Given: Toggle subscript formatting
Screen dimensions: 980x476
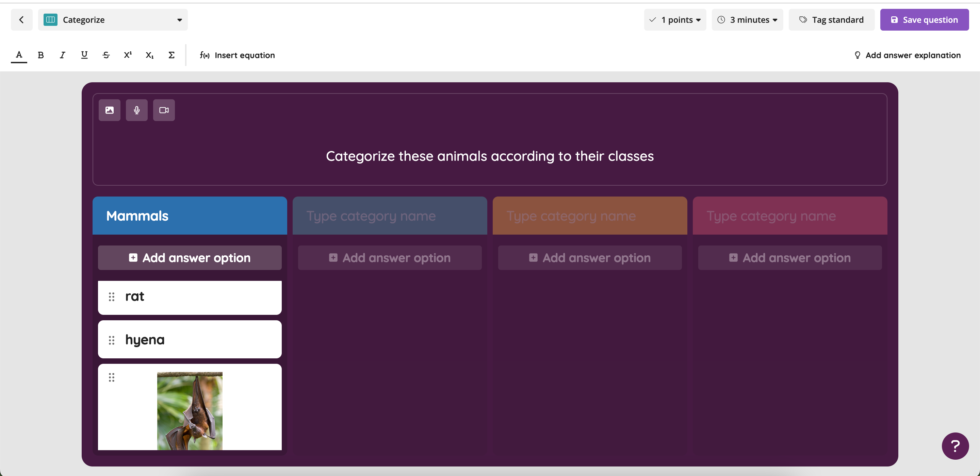Looking at the screenshot, I should [x=149, y=55].
